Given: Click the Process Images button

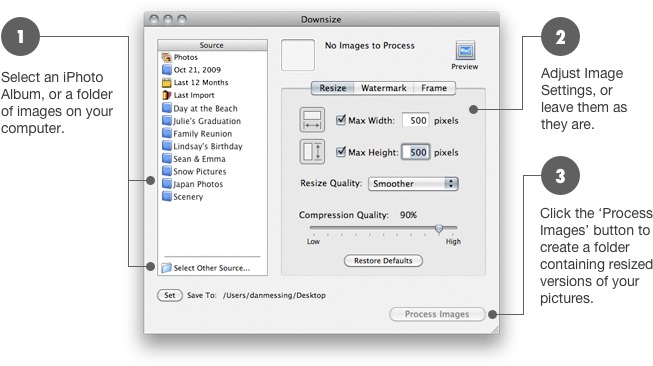Looking at the screenshot, I should [437, 314].
